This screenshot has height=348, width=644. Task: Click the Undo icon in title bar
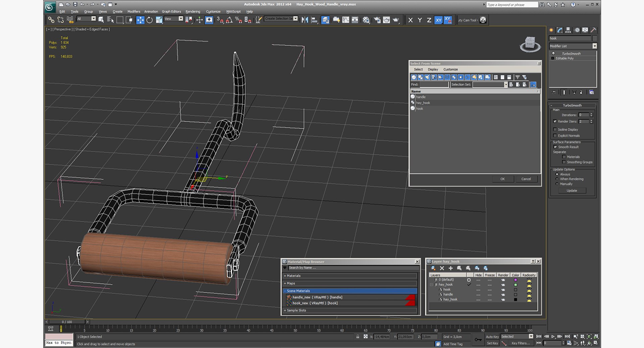coord(82,4)
